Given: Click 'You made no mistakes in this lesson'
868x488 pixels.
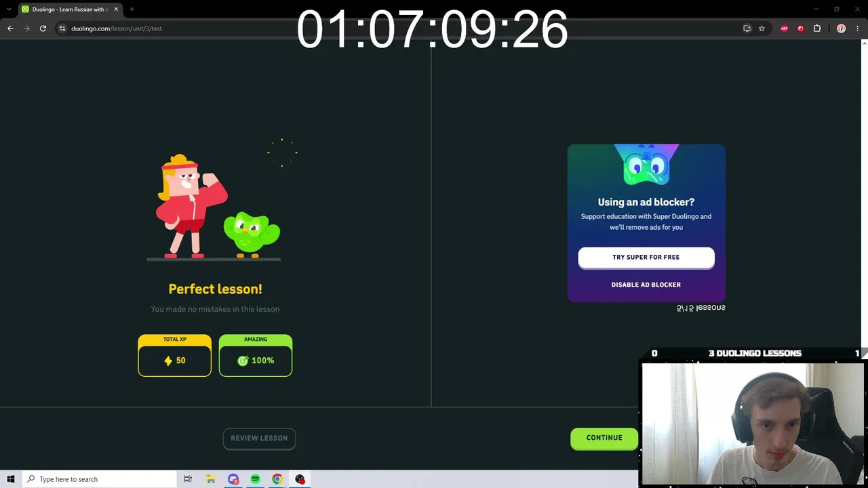Looking at the screenshot, I should [215, 309].
